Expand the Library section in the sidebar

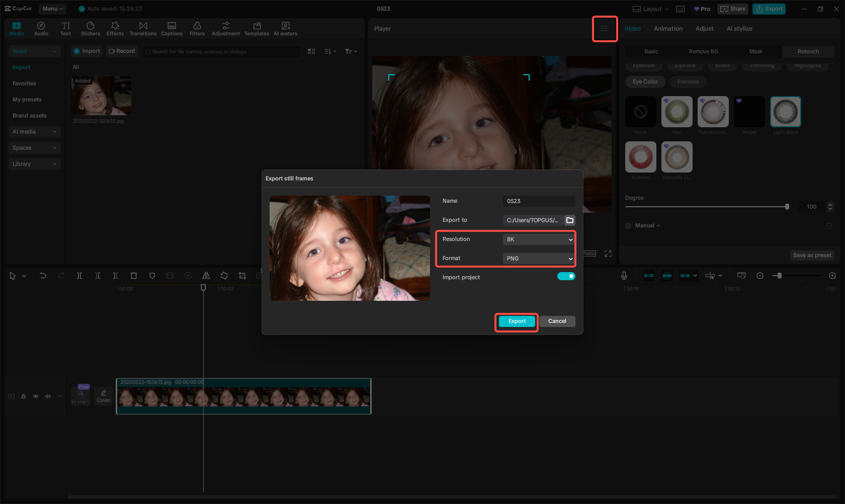point(34,163)
